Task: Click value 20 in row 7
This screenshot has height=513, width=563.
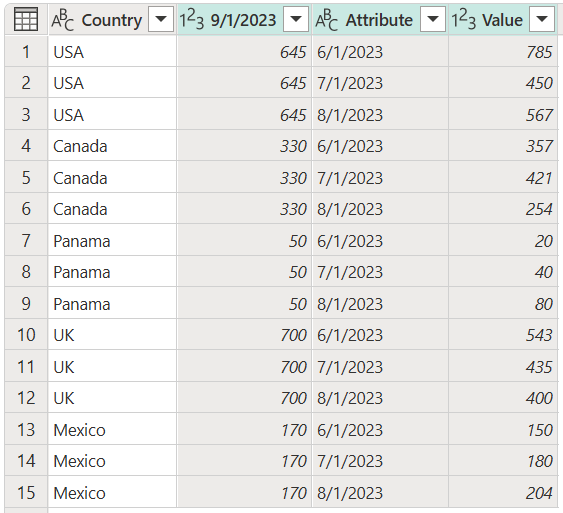Action: pos(503,241)
